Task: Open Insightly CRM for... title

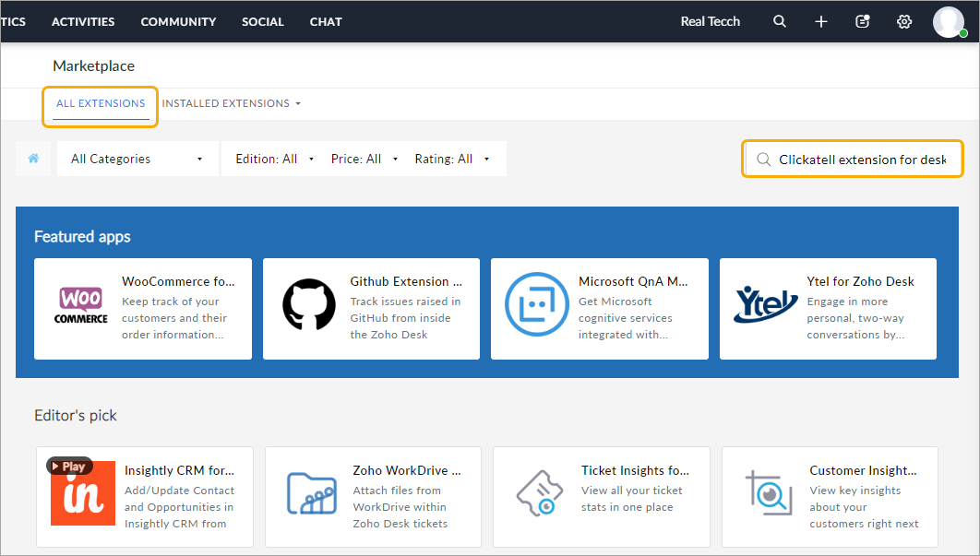Action: pos(179,470)
